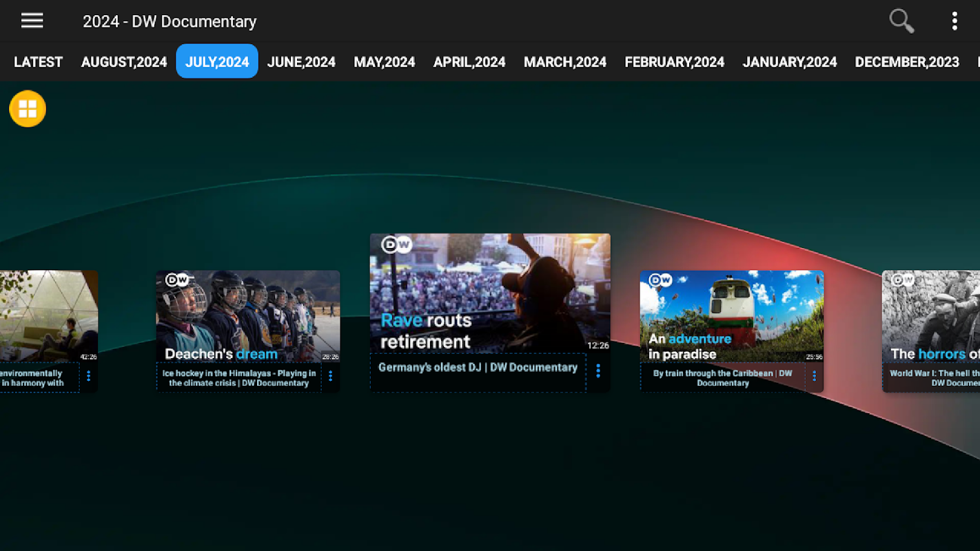Click the "Ice hockey in the Himalayas" title
The width and height of the screenshot is (980, 551).
tap(239, 378)
